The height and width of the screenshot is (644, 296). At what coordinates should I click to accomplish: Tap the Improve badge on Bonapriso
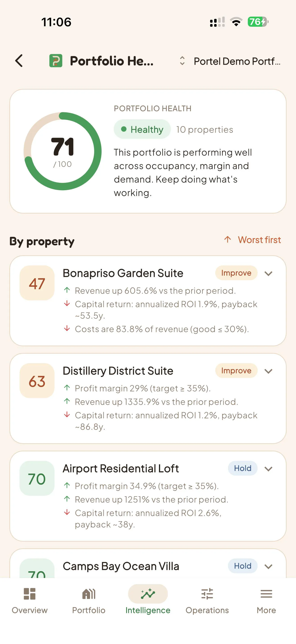236,273
